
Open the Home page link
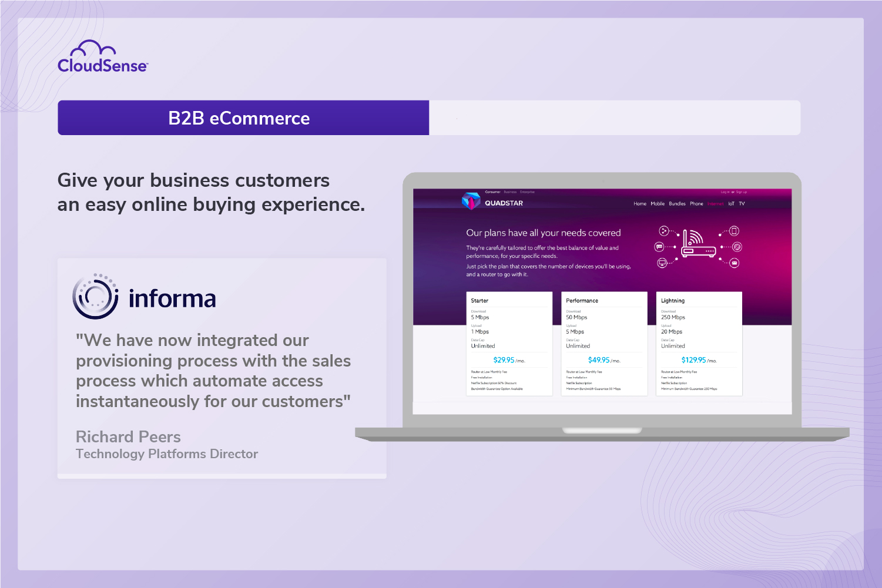(x=640, y=203)
